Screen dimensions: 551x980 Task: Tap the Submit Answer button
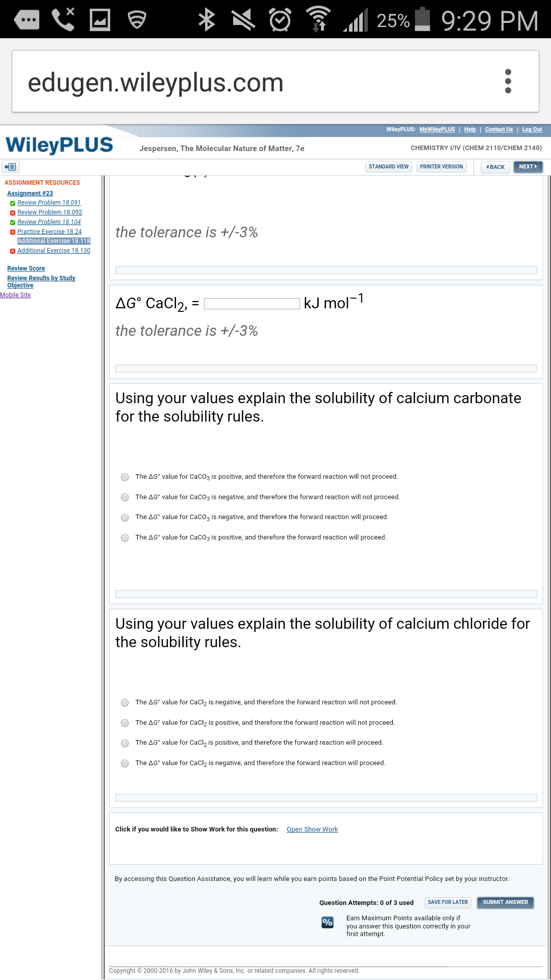pos(505,902)
